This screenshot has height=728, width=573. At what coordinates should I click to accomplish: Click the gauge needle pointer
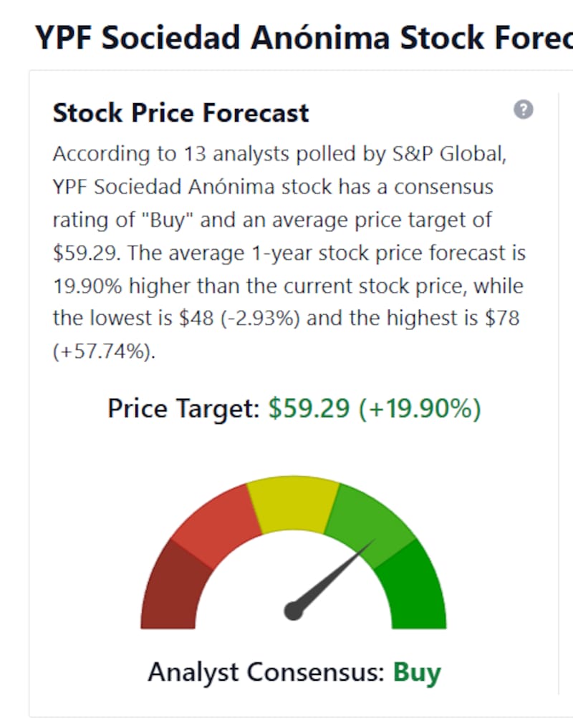[332, 577]
